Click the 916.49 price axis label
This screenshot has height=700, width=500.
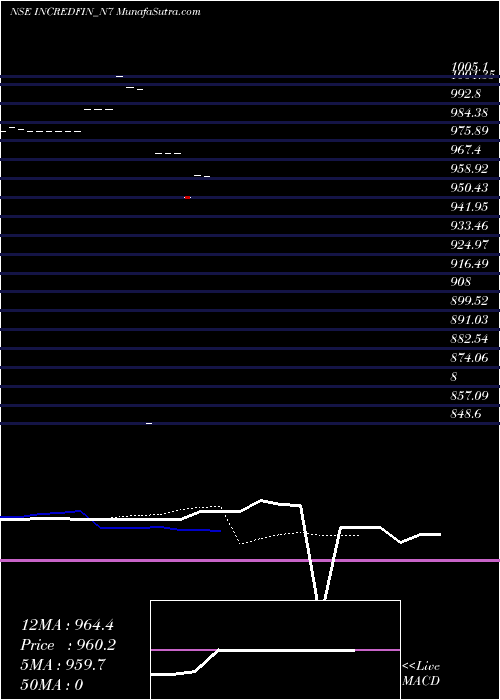[469, 264]
